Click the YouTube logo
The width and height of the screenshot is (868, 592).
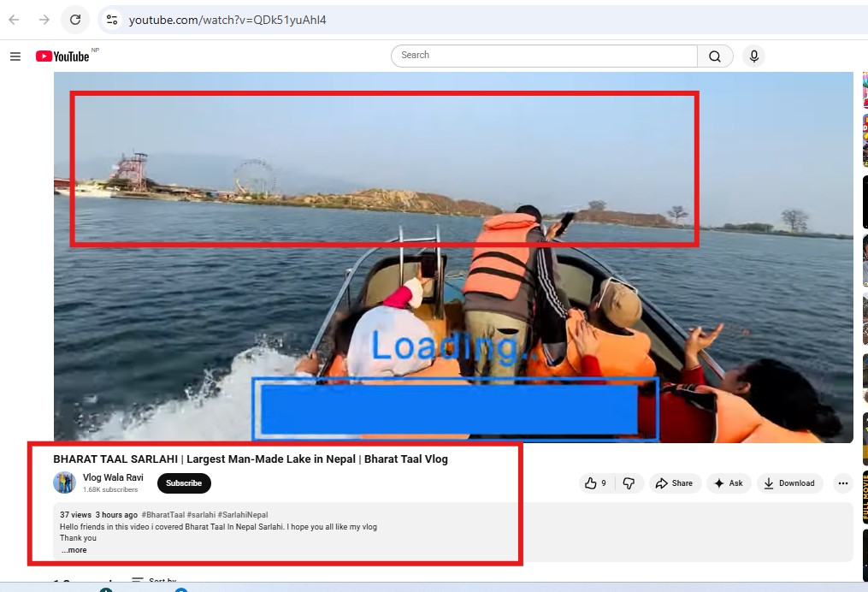coord(63,56)
